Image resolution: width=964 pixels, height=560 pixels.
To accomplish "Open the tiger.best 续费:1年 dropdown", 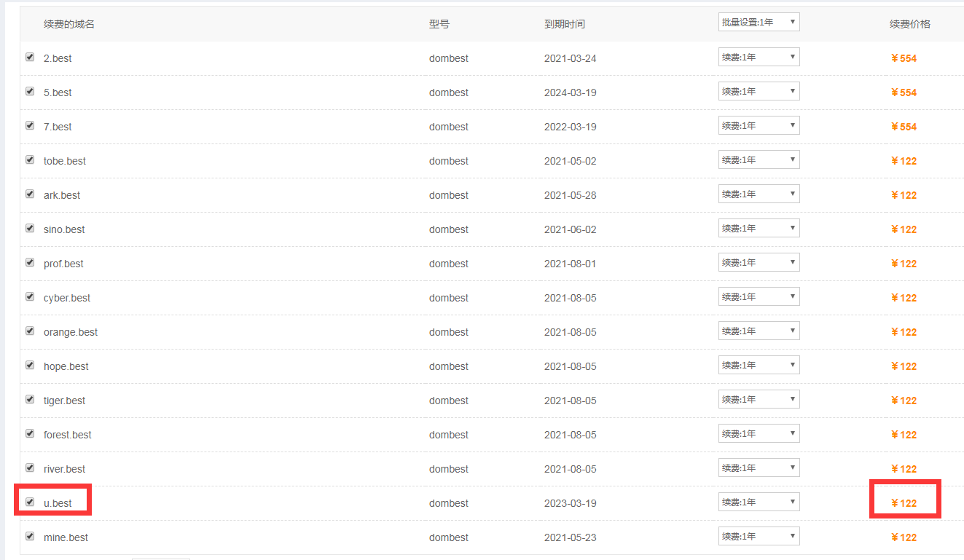I will [759, 400].
